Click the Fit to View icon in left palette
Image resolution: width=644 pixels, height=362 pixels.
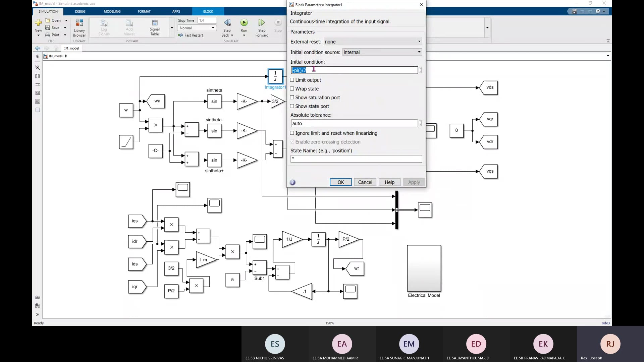[x=38, y=76]
